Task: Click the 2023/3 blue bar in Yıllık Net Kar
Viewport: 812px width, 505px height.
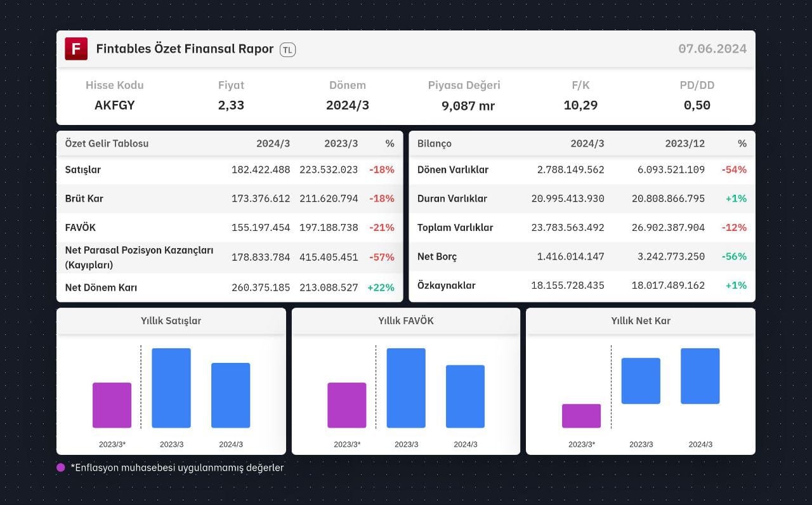Action: coord(641,381)
